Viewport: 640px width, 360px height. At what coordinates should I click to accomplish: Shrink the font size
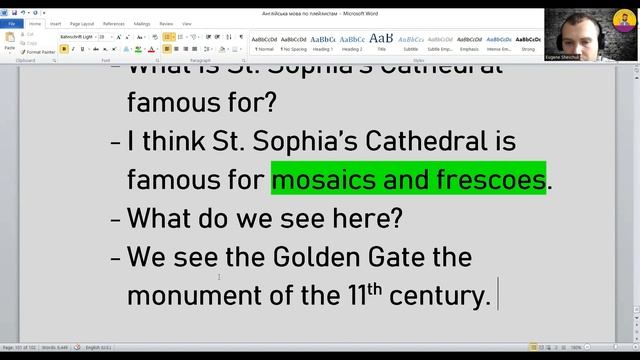pyautogui.click(x=127, y=37)
